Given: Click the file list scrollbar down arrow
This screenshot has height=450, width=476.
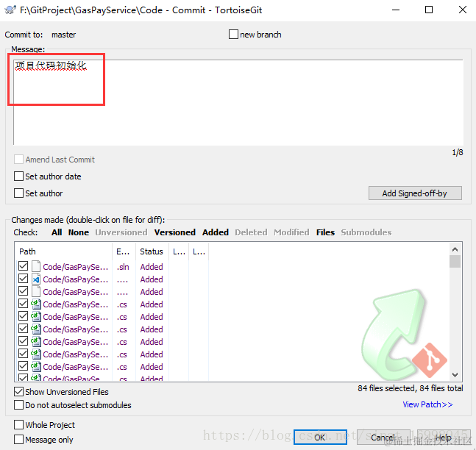Looking at the screenshot, I should point(455,375).
